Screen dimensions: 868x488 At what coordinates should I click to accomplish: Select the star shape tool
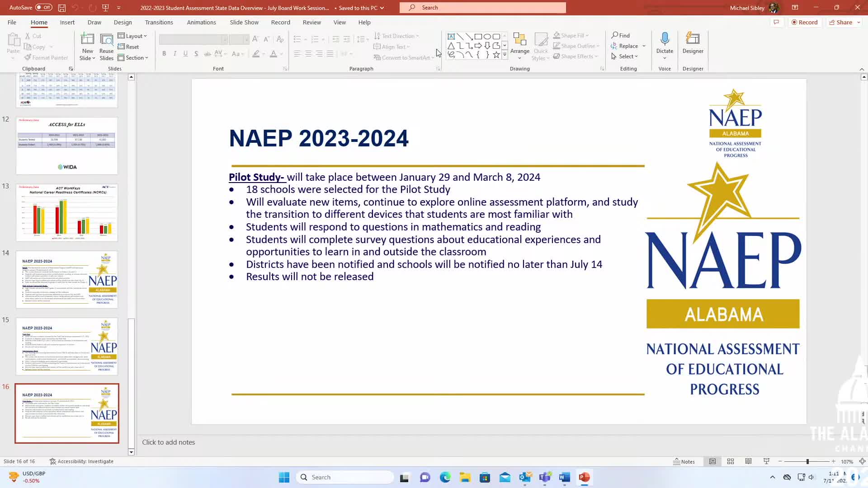496,55
